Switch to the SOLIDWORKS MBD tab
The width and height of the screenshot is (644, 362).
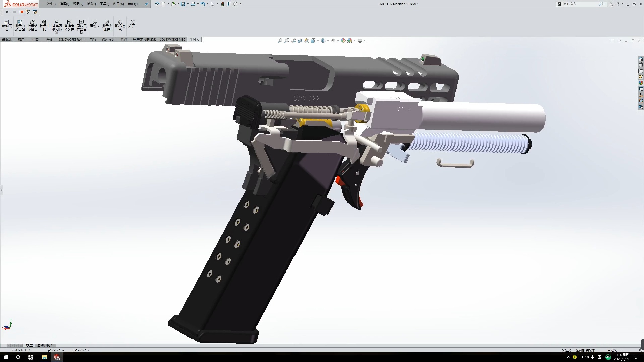tap(172, 40)
